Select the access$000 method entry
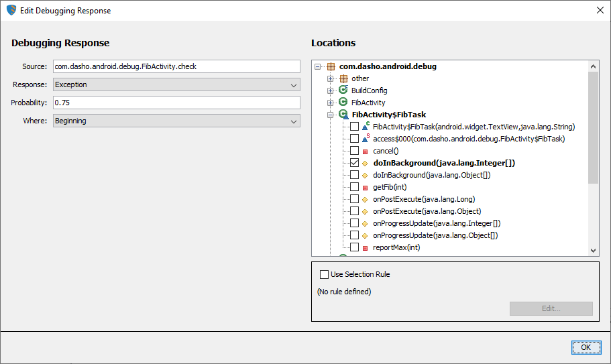611x364 pixels. click(x=469, y=139)
